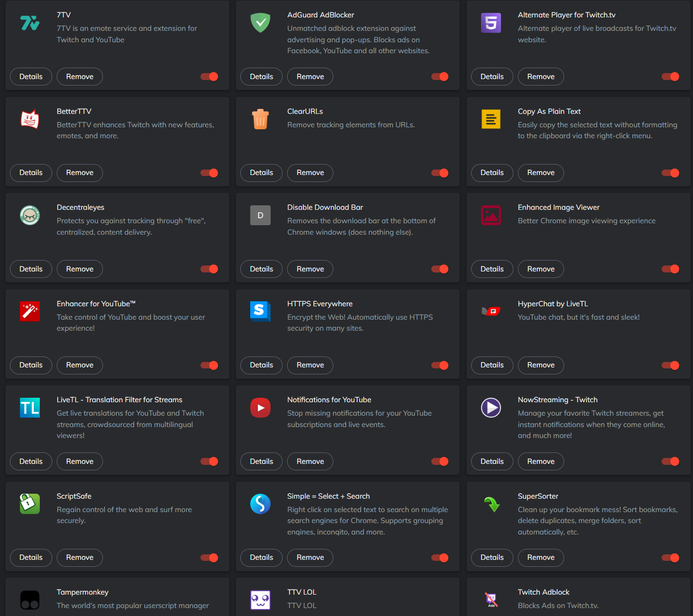Remove NowStreaming - Twitch extension
The height and width of the screenshot is (616, 693).
pyautogui.click(x=541, y=461)
